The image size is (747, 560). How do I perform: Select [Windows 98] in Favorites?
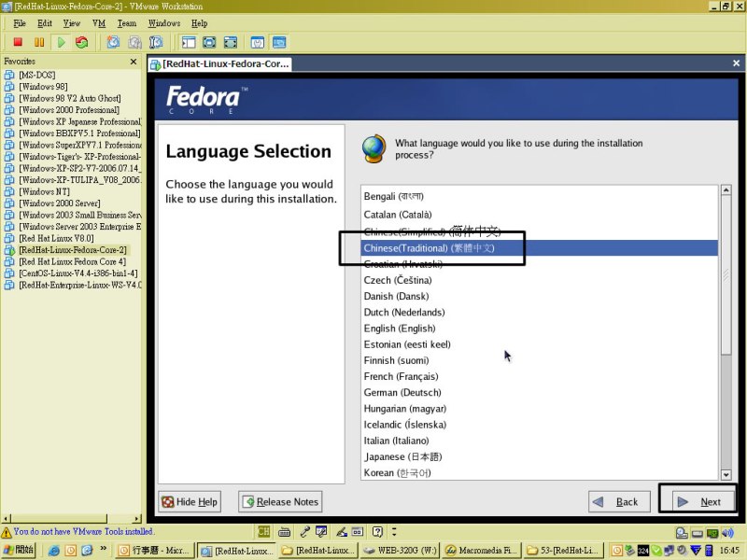pyautogui.click(x=43, y=87)
